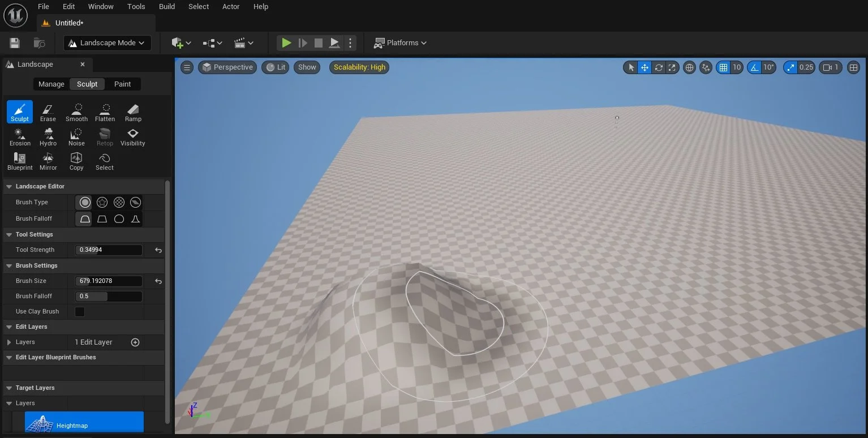Click the save level icon
The height and width of the screenshot is (438, 868).
[15, 43]
